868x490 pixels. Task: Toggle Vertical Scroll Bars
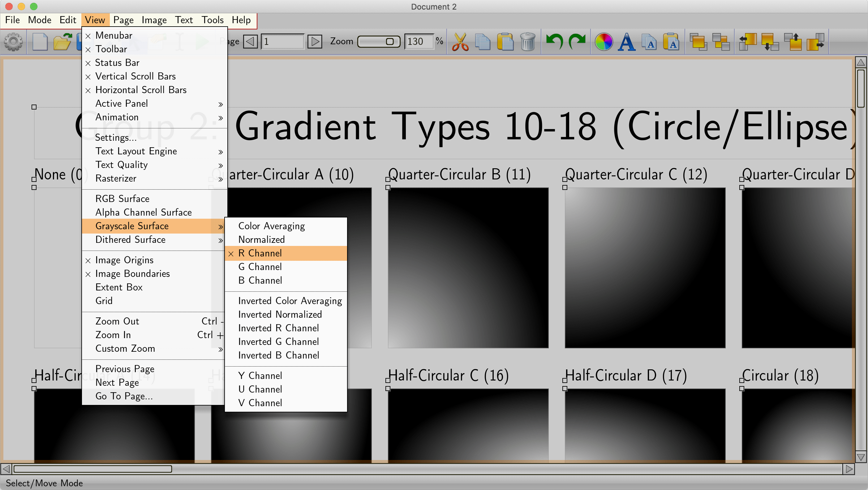(155, 76)
